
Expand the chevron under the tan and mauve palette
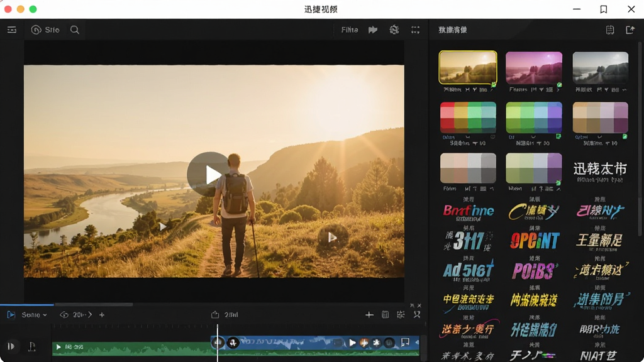click(599, 137)
